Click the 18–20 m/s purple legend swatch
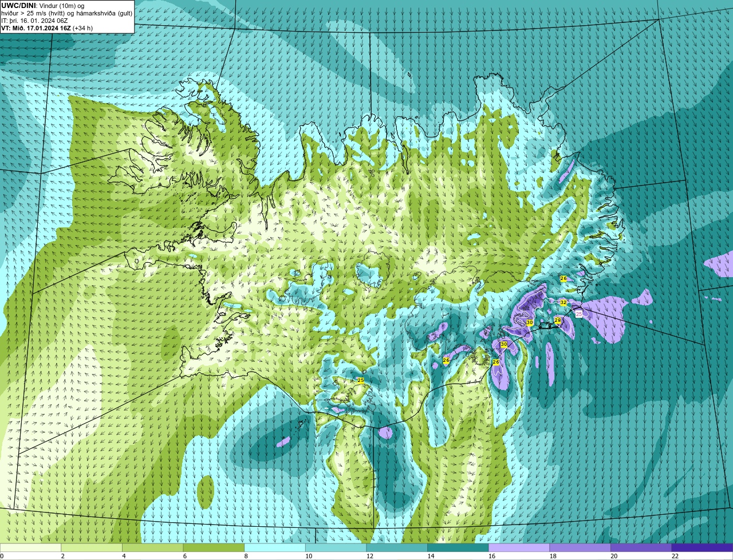Image resolution: width=733 pixels, height=560 pixels. pos(580,547)
